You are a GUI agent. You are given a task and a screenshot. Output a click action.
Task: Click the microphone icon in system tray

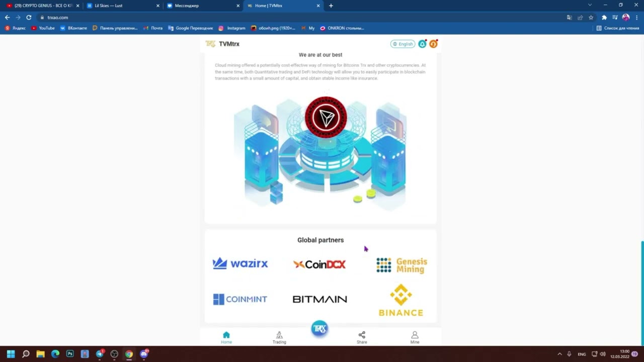click(x=569, y=354)
